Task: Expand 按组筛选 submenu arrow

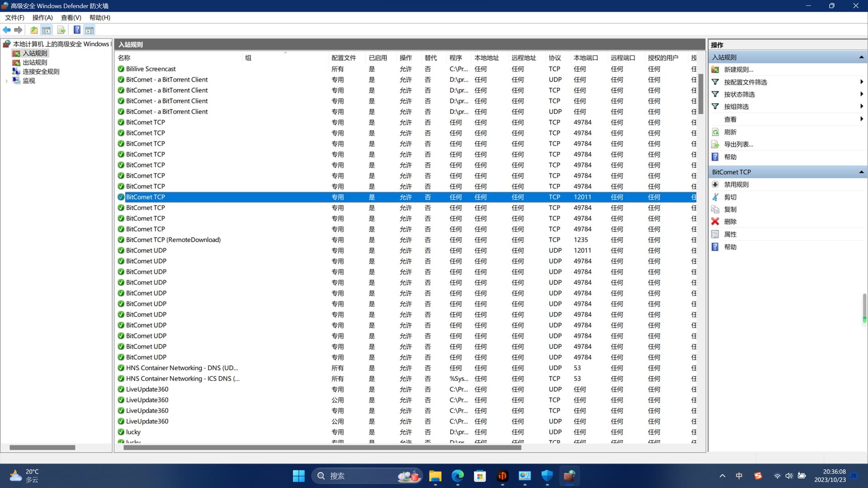Action: pos(862,106)
